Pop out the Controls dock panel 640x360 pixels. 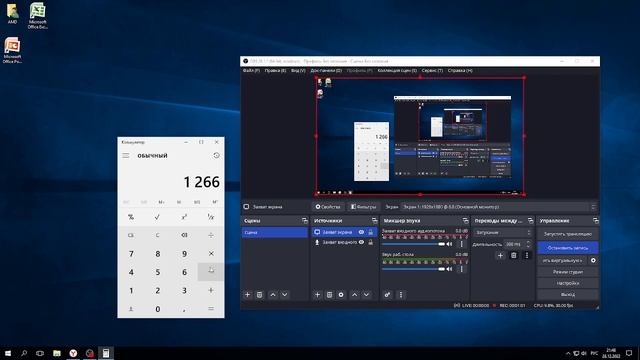(596, 220)
